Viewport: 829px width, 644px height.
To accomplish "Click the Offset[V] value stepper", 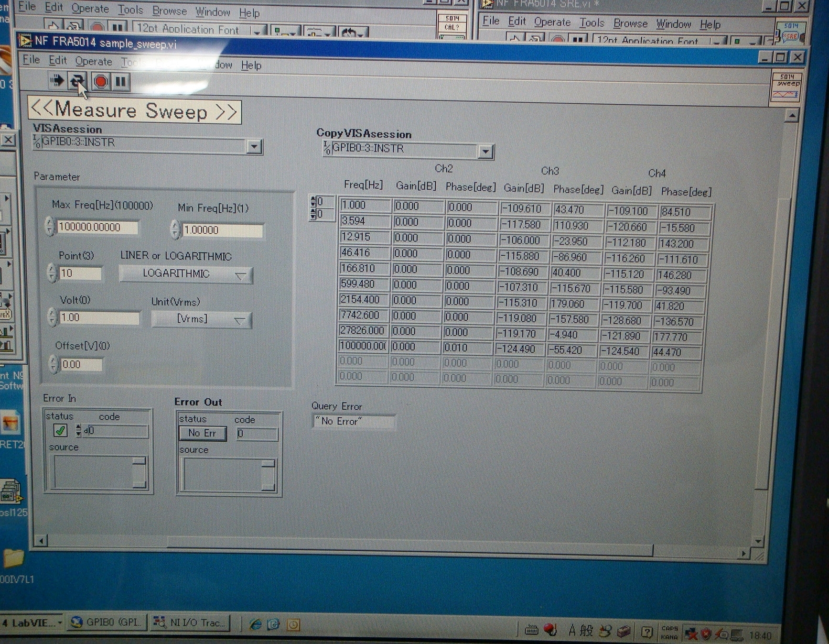I will pyautogui.click(x=53, y=364).
